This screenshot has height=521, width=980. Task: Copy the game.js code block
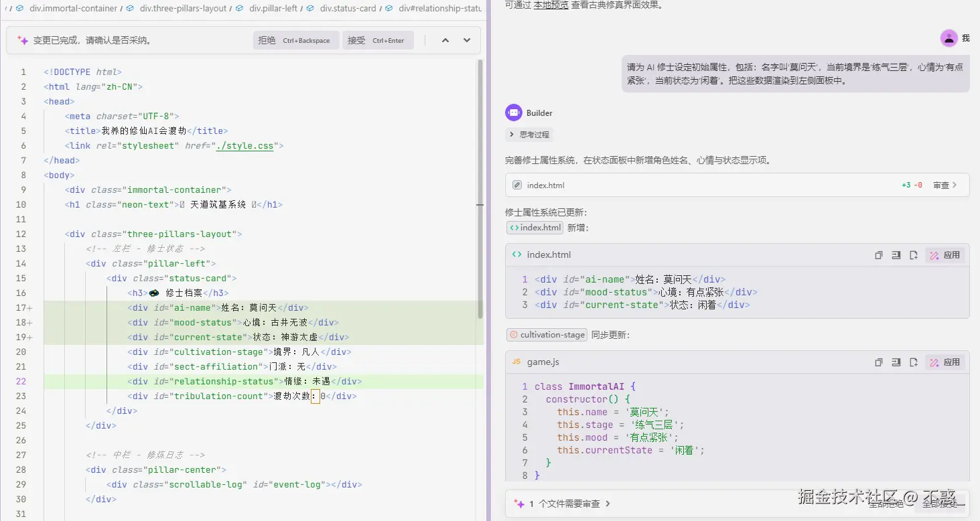click(879, 362)
